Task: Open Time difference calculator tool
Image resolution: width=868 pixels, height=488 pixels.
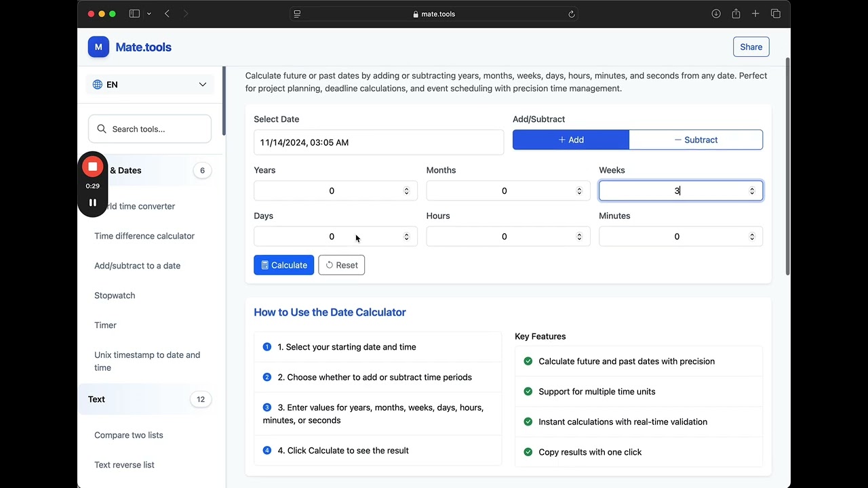Action: (144, 236)
